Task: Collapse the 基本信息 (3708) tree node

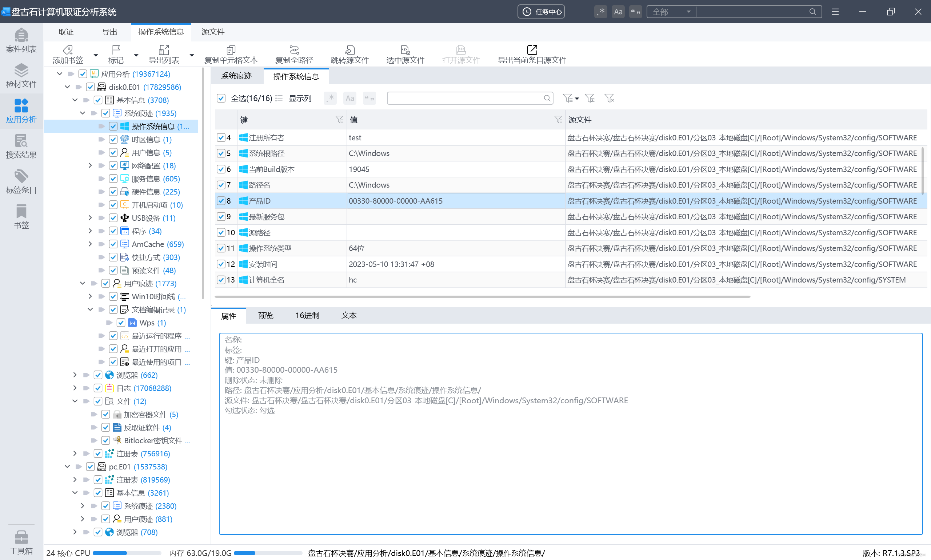Action: tap(75, 100)
